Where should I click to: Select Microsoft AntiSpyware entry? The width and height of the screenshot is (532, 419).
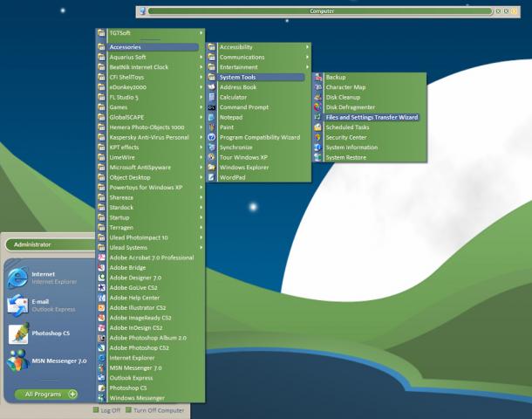click(150, 168)
